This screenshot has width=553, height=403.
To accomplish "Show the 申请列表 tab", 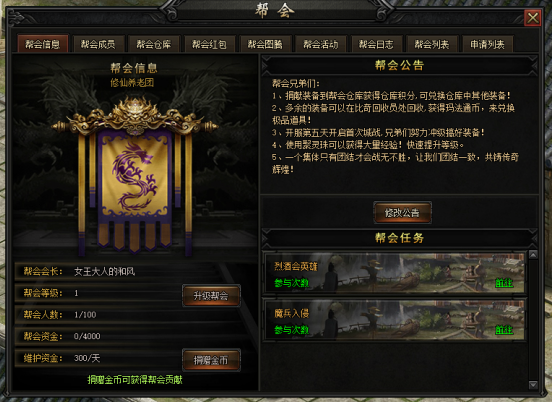I will (x=487, y=44).
